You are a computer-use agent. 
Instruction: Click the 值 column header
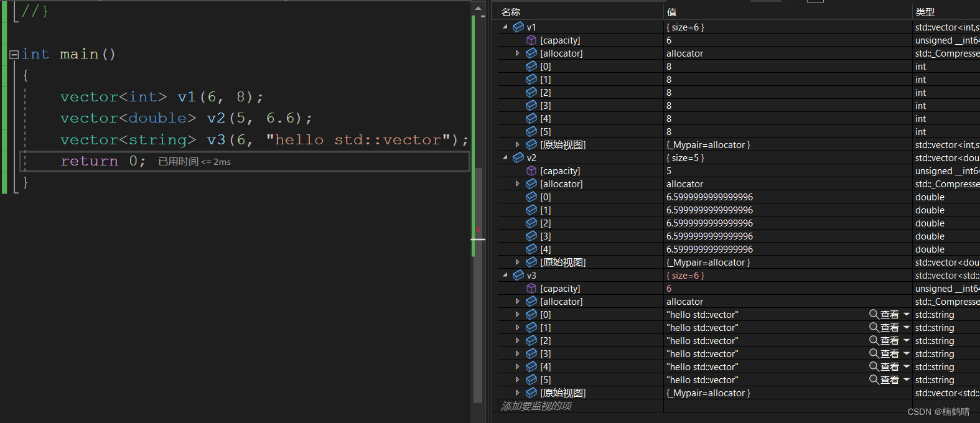click(x=672, y=12)
